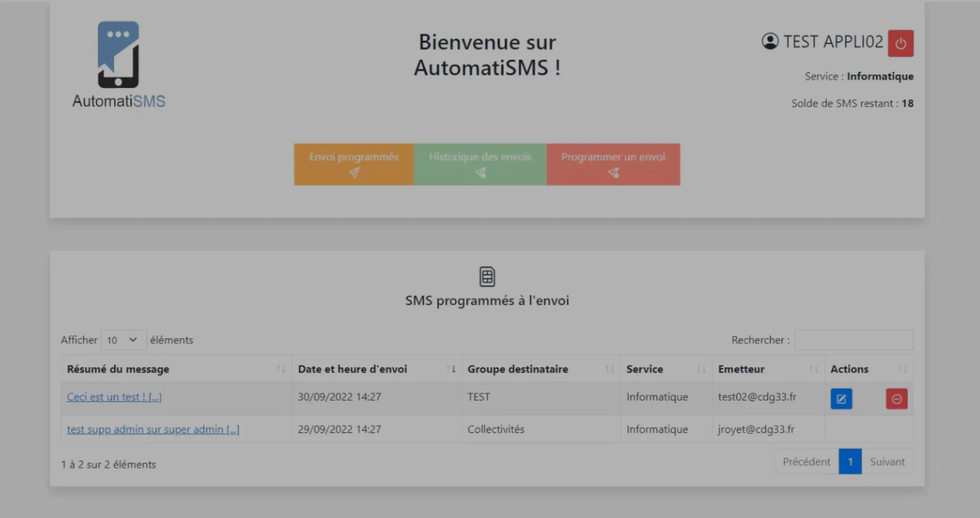This screenshot has width=980, height=518.
Task: Delete the 'Ceci est un test' SMS
Action: [x=897, y=399]
